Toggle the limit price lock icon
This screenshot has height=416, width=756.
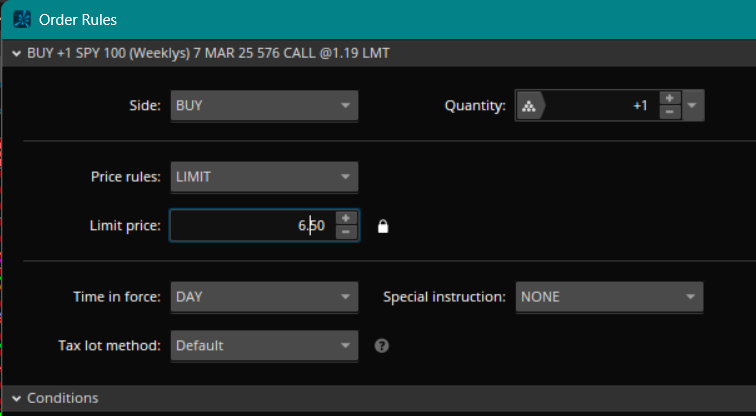pyautogui.click(x=381, y=227)
